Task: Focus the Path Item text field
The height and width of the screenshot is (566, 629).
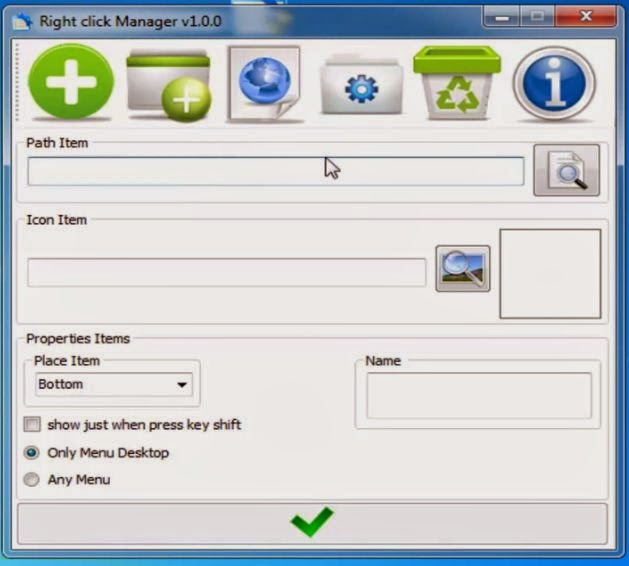Action: click(x=276, y=171)
